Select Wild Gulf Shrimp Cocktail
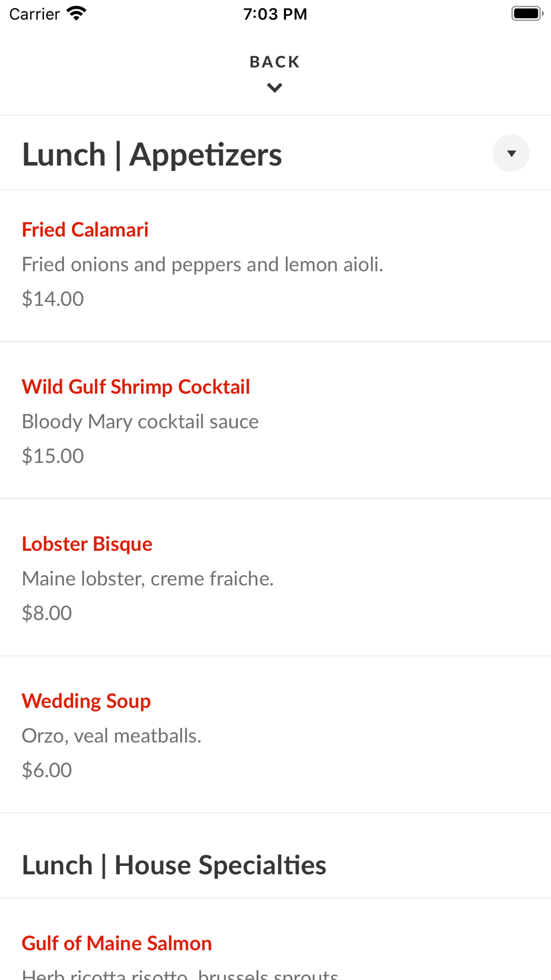 point(136,387)
